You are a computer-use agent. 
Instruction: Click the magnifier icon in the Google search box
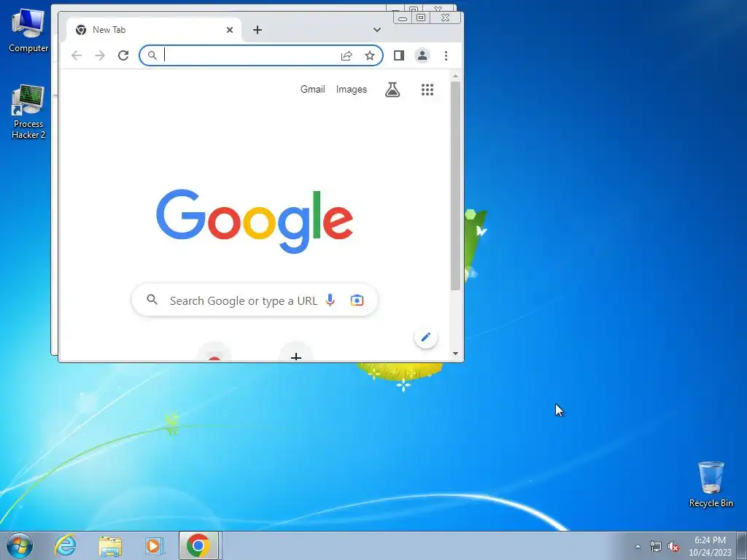(x=152, y=300)
